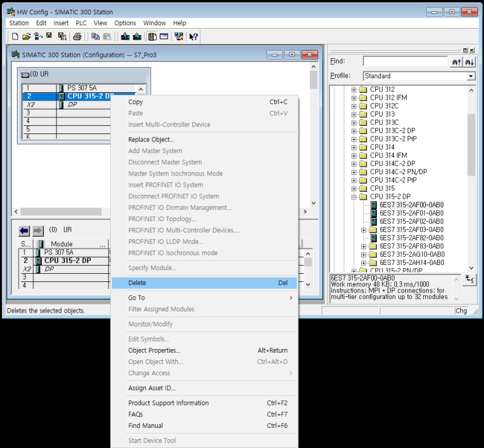Choose Copy from the context menu
The height and width of the screenshot is (448, 484).
pyautogui.click(x=204, y=102)
